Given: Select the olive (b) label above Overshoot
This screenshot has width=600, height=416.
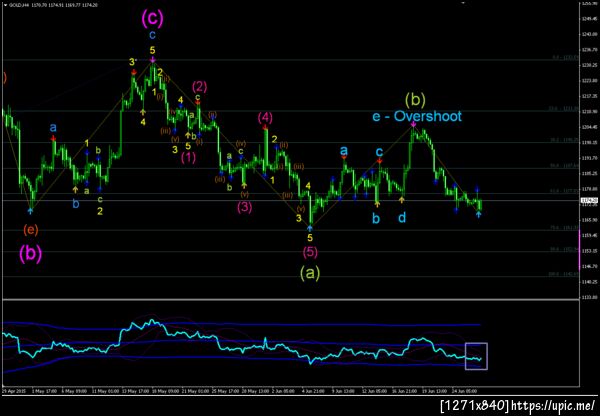Looking at the screenshot, I should pyautogui.click(x=415, y=100).
